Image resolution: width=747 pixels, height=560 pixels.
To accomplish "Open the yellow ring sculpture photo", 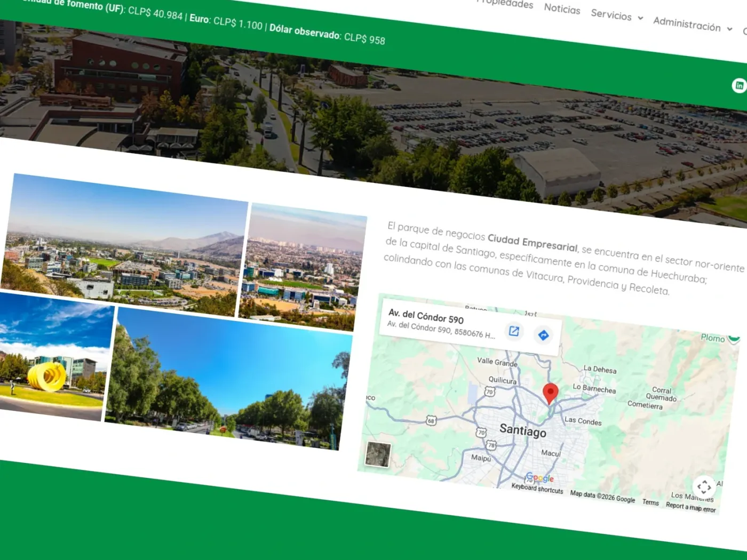I will click(54, 357).
